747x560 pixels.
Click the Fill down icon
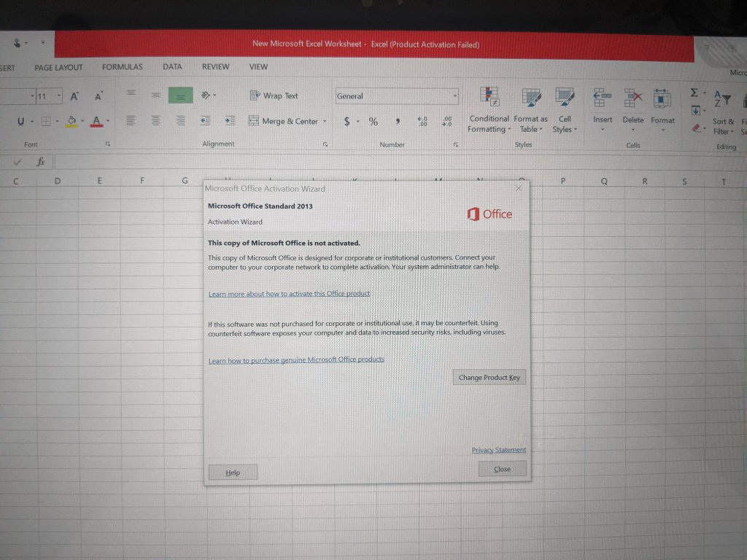tap(695, 111)
